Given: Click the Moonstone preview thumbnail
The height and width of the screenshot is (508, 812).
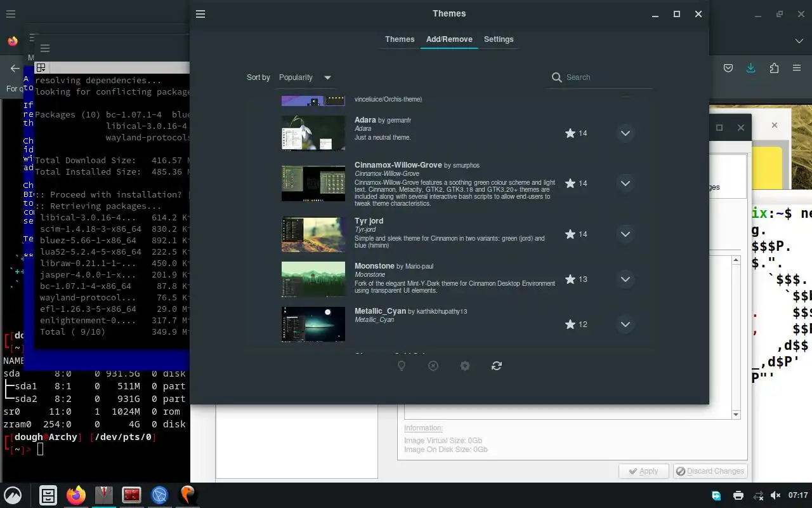Looking at the screenshot, I should point(313,279).
